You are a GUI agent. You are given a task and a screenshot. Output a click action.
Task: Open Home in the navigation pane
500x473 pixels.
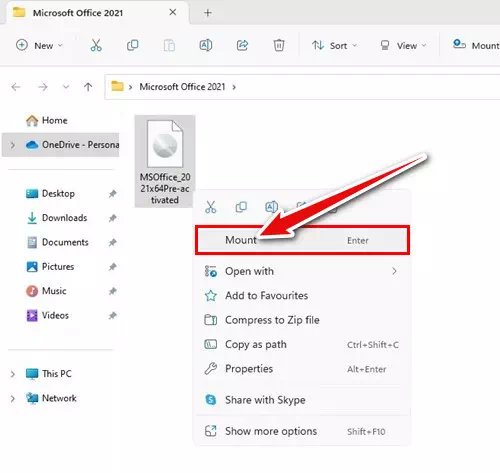tap(47, 120)
